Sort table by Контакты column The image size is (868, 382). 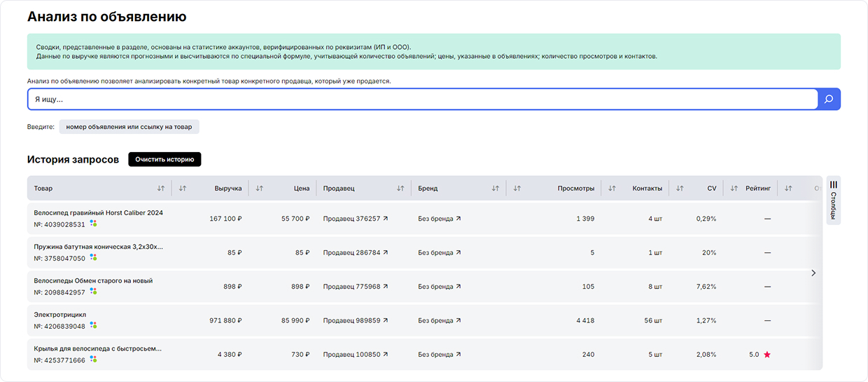click(x=612, y=189)
